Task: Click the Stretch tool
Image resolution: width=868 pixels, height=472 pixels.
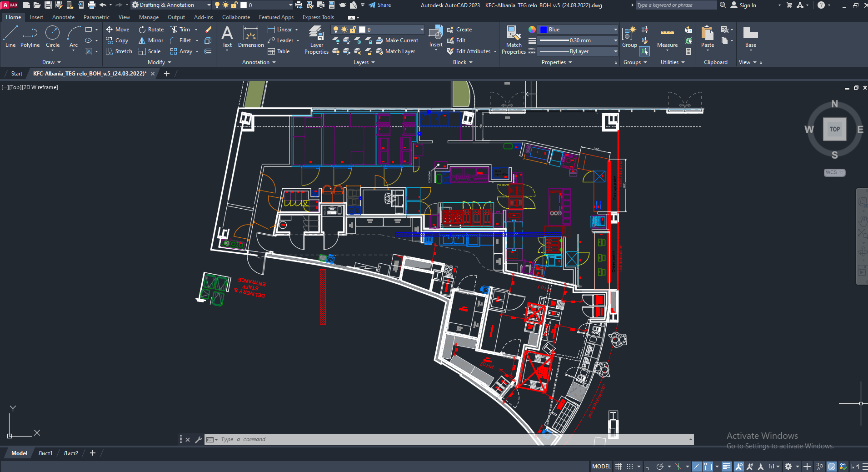Action: tap(119, 51)
